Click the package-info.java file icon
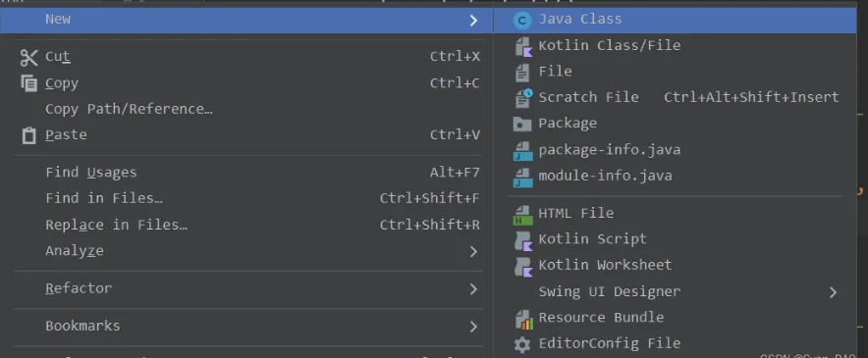The width and height of the screenshot is (868, 358). pos(523,150)
